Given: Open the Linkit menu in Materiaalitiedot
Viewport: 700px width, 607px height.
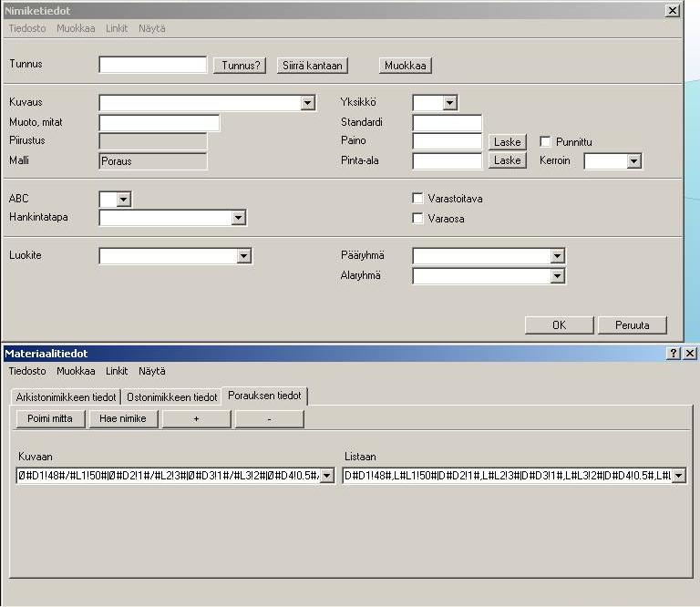Looking at the screenshot, I should point(117,371).
